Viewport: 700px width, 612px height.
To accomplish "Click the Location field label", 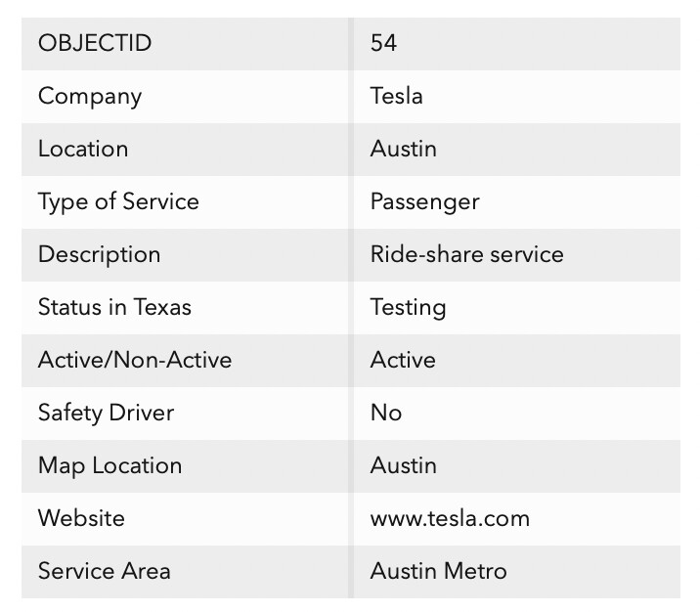I will 83,149.
